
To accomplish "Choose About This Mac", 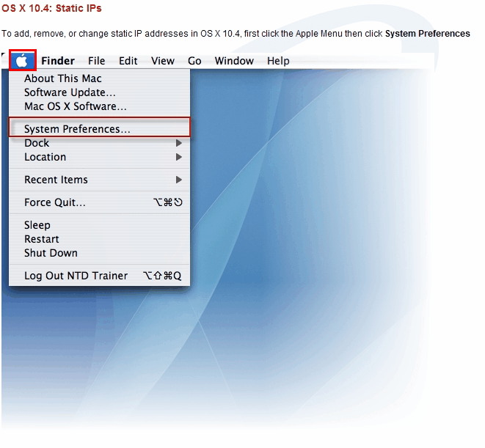I will (63, 78).
